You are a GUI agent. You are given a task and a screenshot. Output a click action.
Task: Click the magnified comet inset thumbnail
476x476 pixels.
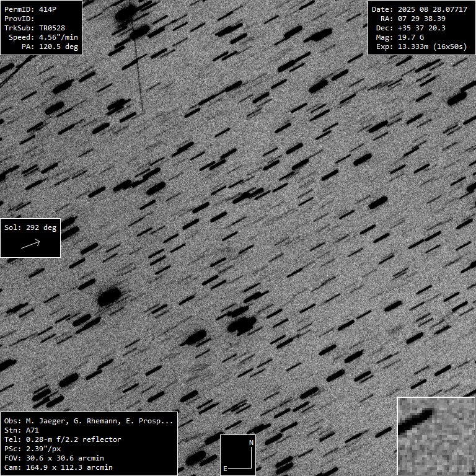click(436, 436)
